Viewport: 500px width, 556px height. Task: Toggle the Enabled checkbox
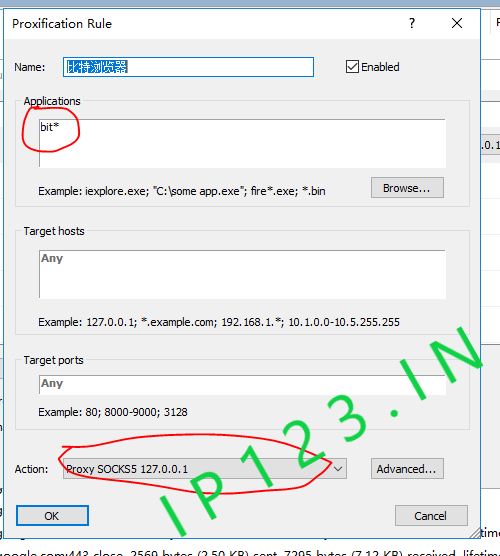pos(352,67)
